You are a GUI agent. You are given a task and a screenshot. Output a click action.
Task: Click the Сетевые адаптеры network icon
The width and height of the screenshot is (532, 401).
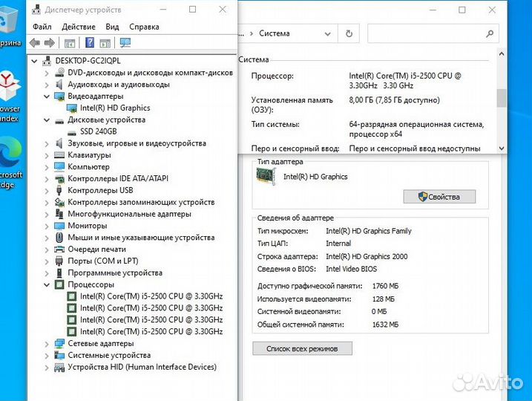pyautogui.click(x=59, y=344)
